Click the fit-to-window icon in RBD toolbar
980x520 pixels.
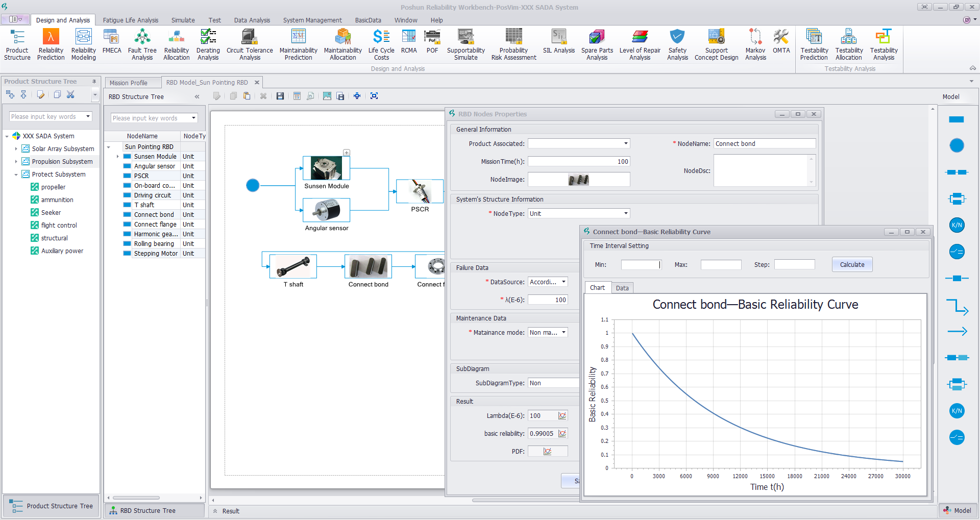point(374,96)
